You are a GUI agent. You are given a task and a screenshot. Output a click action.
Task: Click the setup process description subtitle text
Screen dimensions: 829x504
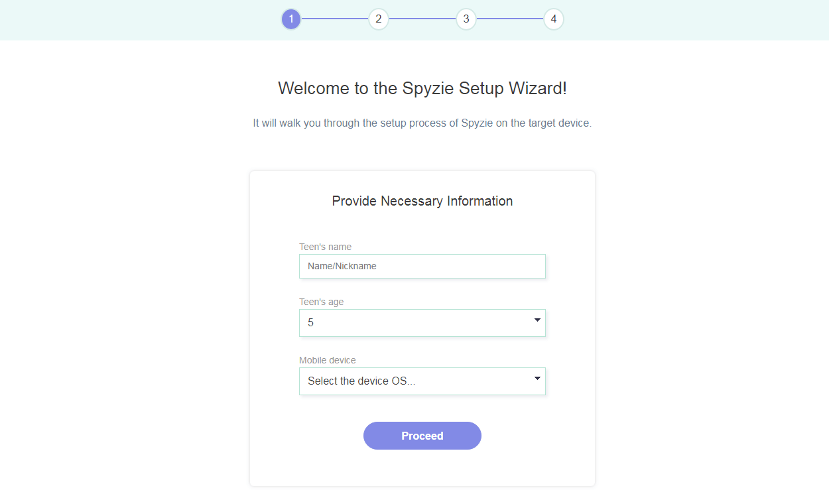tap(422, 123)
